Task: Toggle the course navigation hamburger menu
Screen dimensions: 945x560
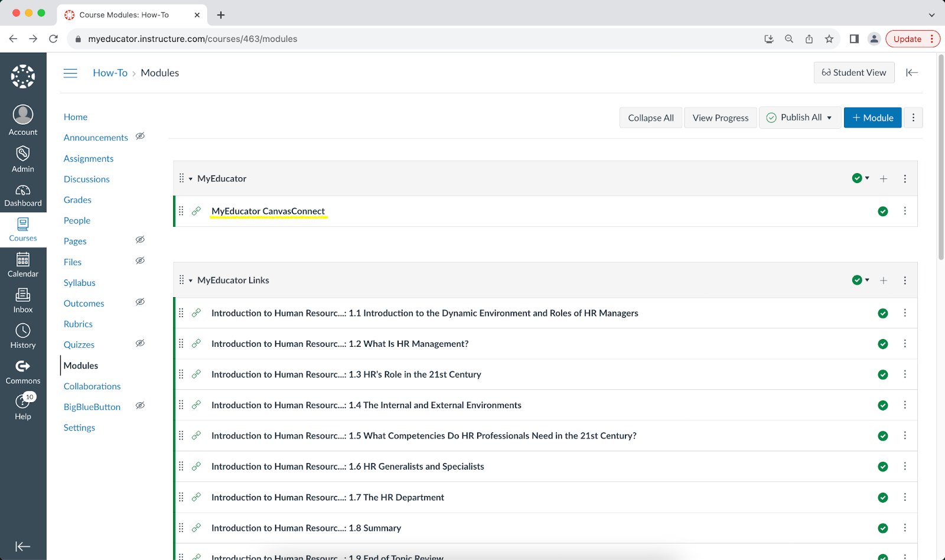Action: tap(70, 73)
